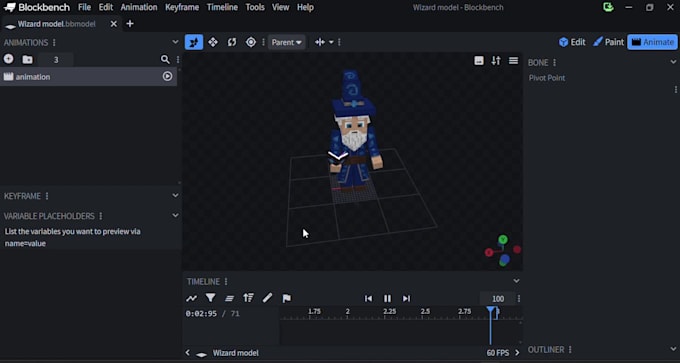Switch to the Wizard model.bbmodel tab

(x=56, y=24)
